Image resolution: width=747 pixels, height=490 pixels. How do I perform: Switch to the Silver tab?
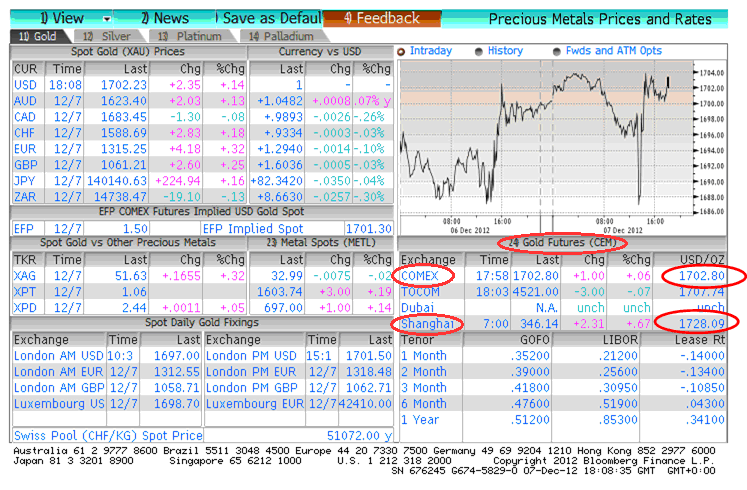(107, 36)
